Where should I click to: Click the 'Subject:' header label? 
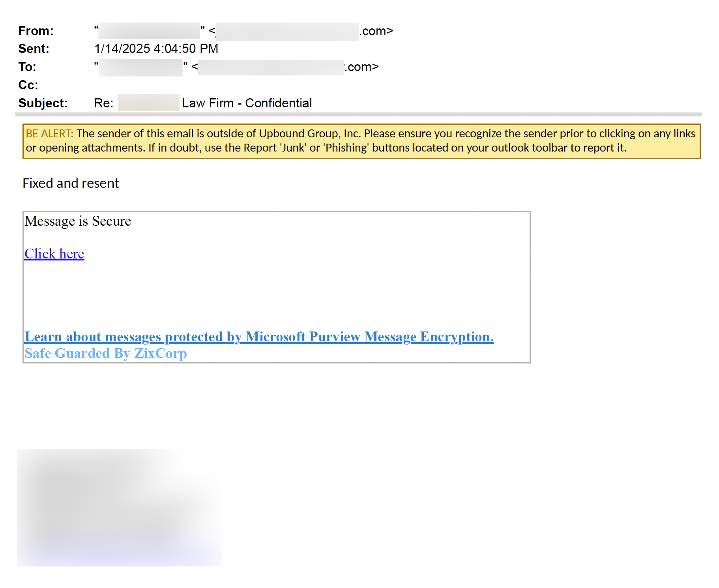click(43, 103)
